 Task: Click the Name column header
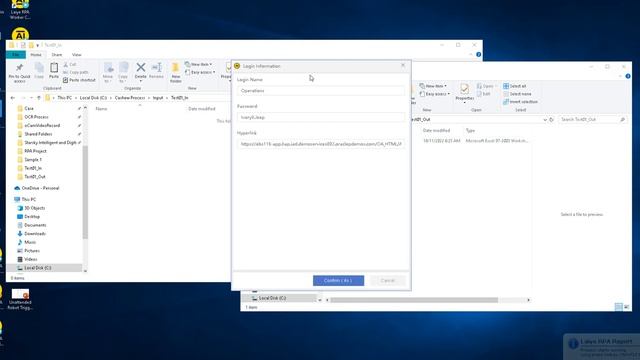pos(101,109)
